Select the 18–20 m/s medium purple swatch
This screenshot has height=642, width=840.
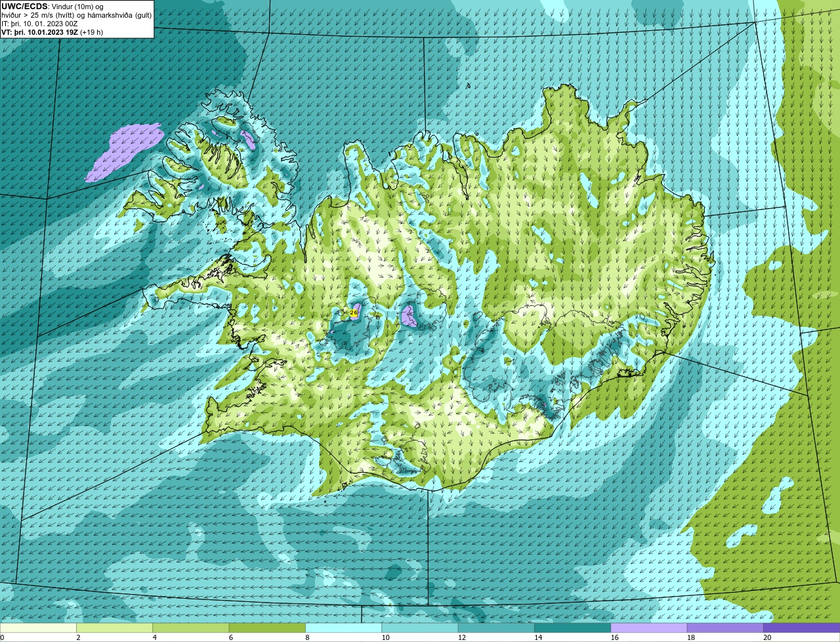pyautogui.click(x=725, y=628)
